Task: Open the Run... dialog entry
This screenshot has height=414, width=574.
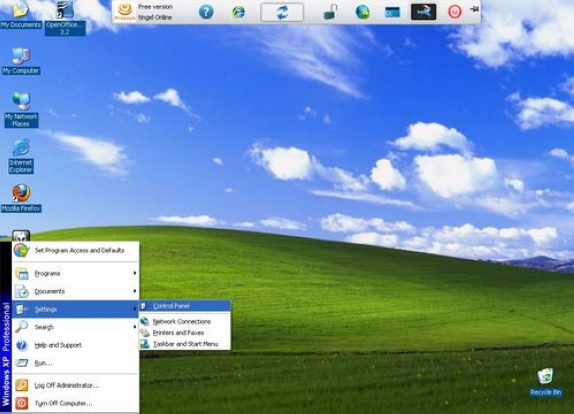Action: [x=75, y=363]
